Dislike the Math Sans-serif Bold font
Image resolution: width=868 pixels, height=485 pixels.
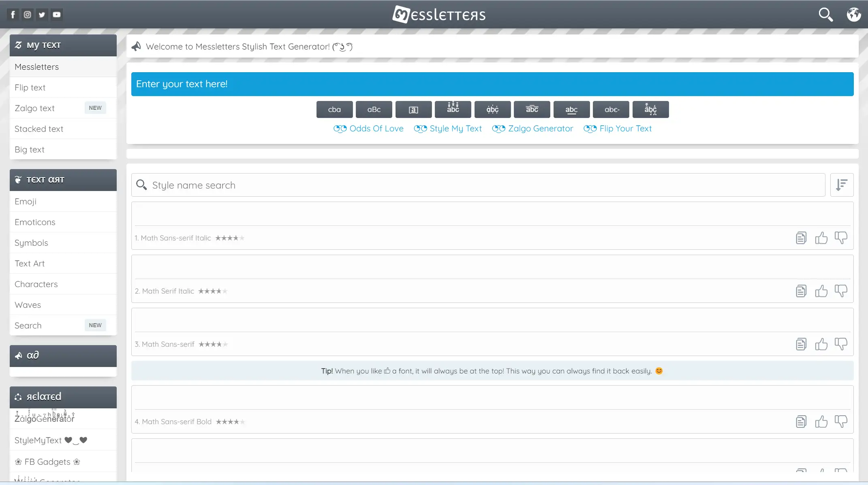[x=841, y=421]
